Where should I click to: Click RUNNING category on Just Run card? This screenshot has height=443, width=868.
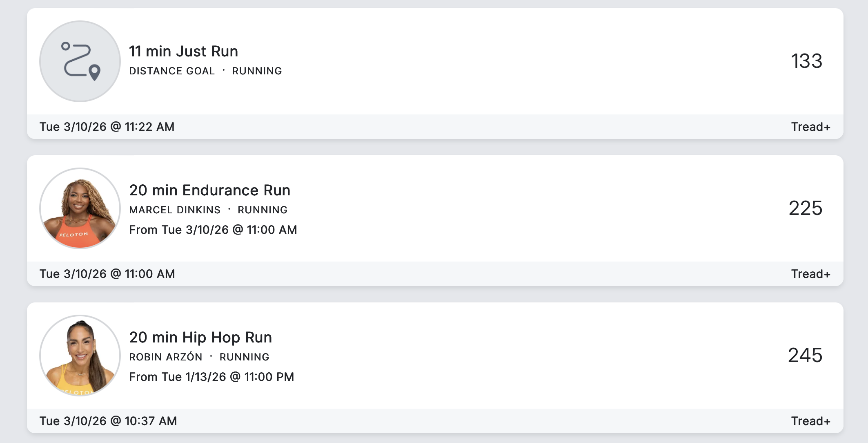click(257, 71)
